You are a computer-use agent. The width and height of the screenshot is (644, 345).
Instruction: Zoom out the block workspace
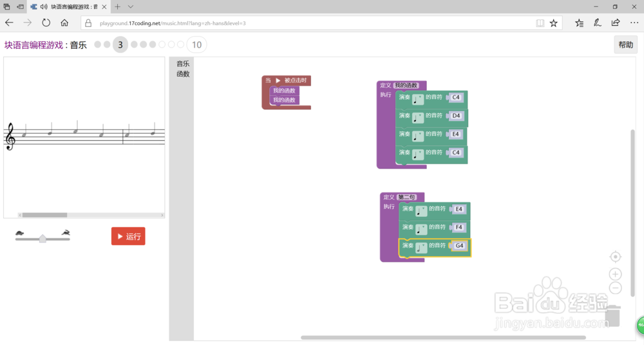pyautogui.click(x=615, y=288)
